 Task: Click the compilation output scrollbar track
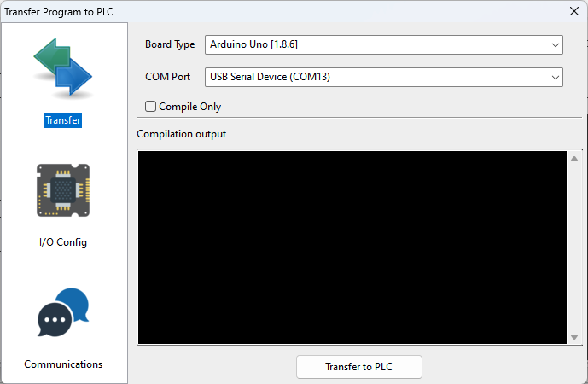574,247
